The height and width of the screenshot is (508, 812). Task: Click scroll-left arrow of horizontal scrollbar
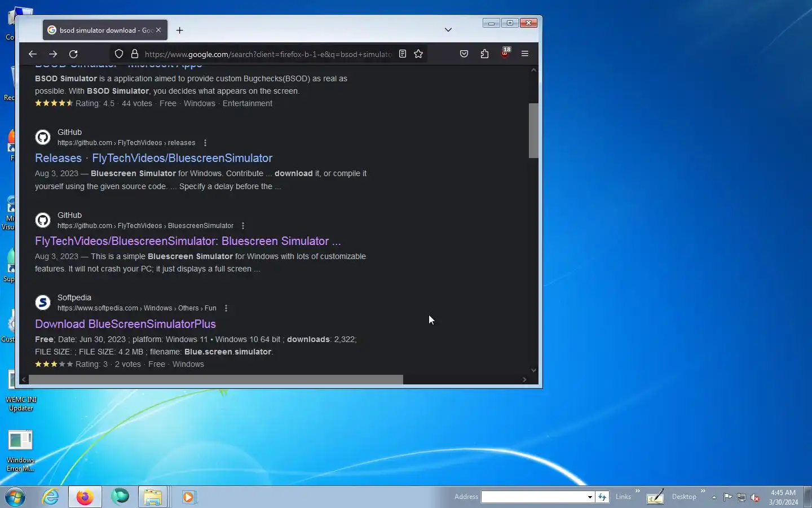click(24, 379)
